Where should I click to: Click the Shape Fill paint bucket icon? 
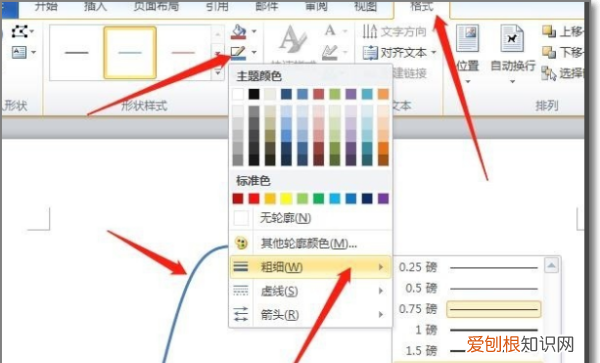tap(238, 32)
